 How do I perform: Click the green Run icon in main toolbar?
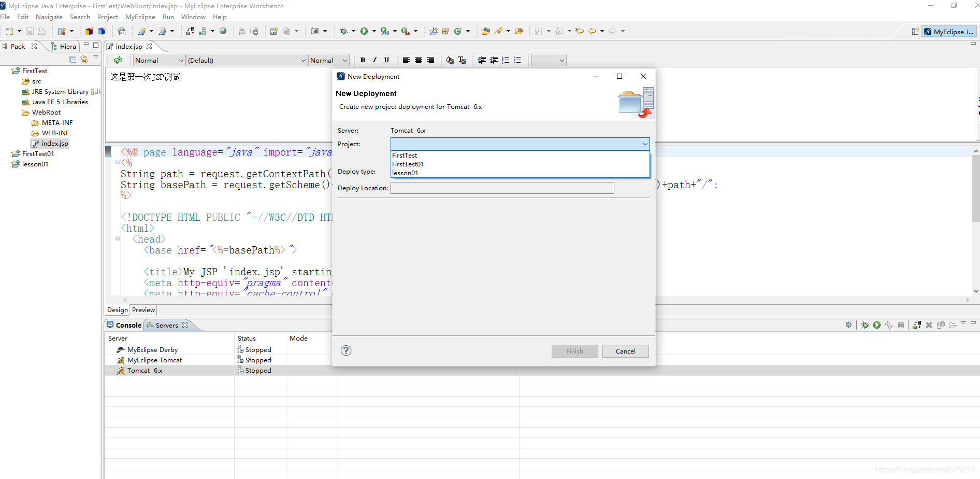[364, 31]
